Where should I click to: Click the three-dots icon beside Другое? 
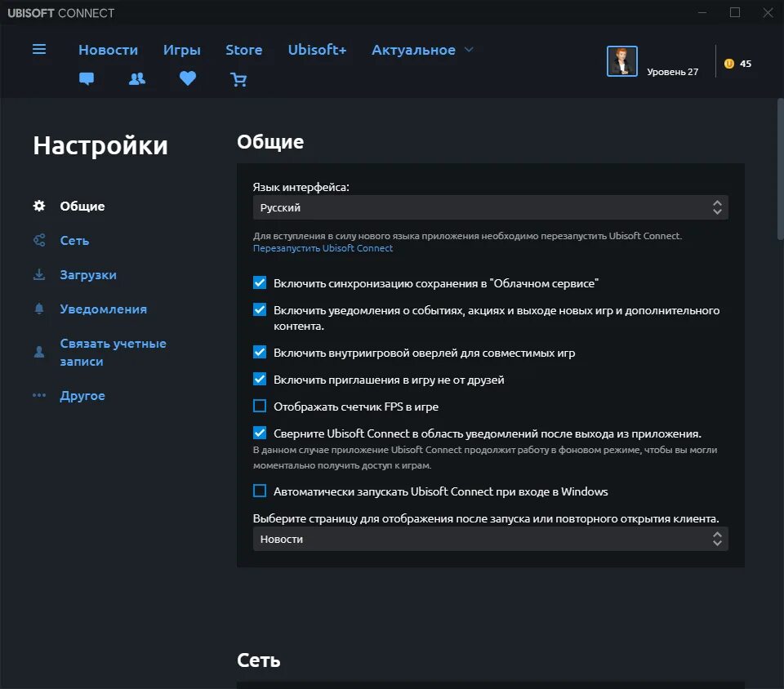[x=39, y=395]
